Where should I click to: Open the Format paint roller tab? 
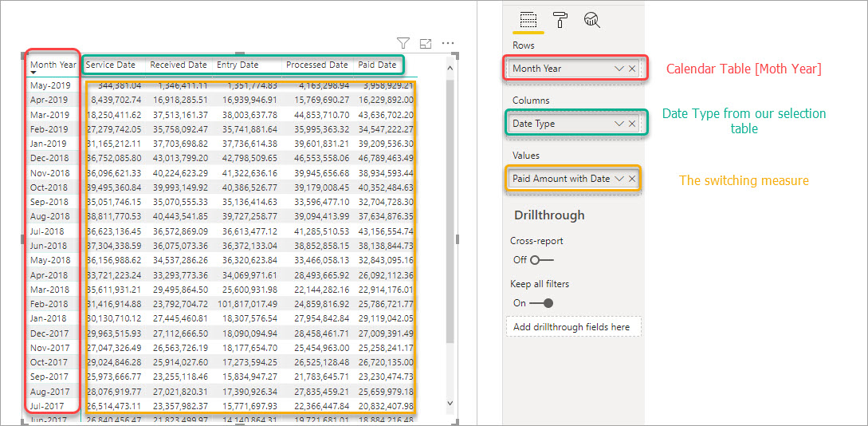point(560,21)
